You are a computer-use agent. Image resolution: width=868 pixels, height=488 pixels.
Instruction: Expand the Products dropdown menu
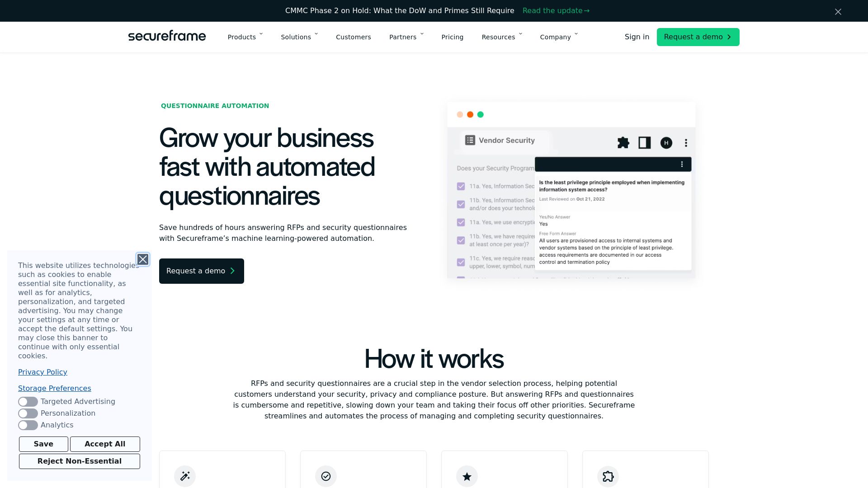(245, 37)
